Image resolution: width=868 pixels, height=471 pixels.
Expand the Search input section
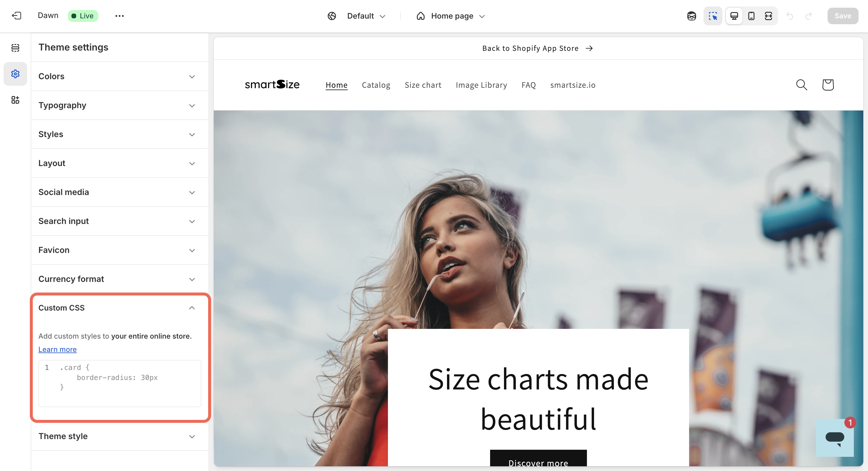click(120, 221)
